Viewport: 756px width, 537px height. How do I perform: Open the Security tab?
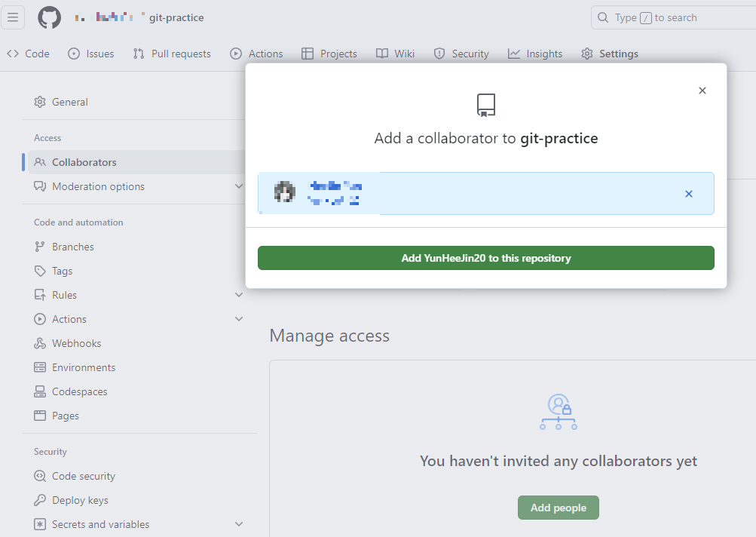point(461,54)
